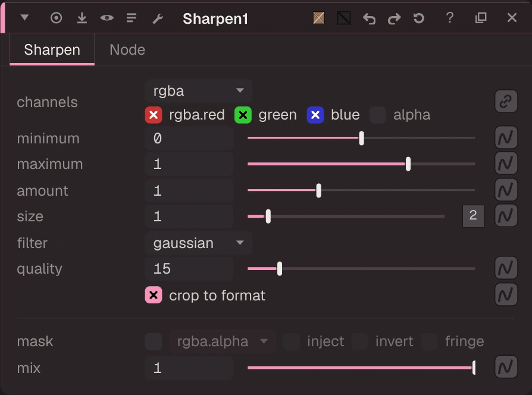
Task: Enable the fringe checkbox
Action: [x=429, y=341]
